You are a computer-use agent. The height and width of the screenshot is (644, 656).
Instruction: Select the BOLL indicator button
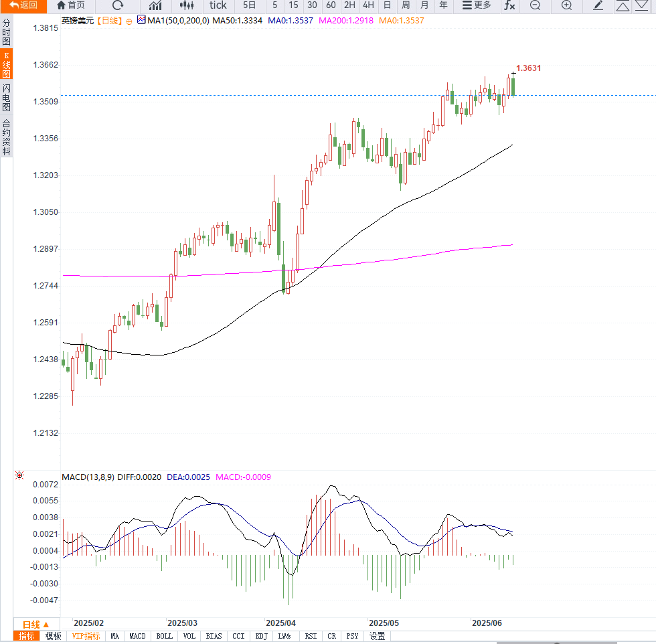coord(164,636)
